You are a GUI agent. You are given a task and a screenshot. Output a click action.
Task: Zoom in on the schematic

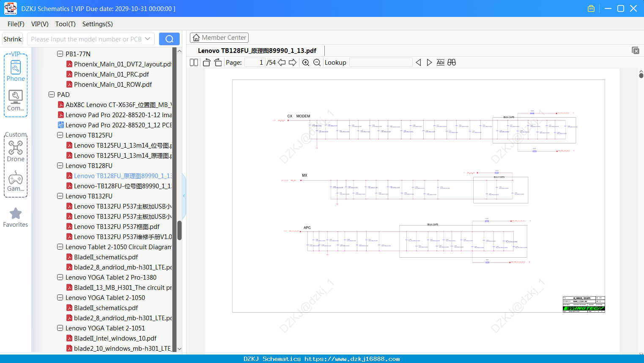[306, 63]
